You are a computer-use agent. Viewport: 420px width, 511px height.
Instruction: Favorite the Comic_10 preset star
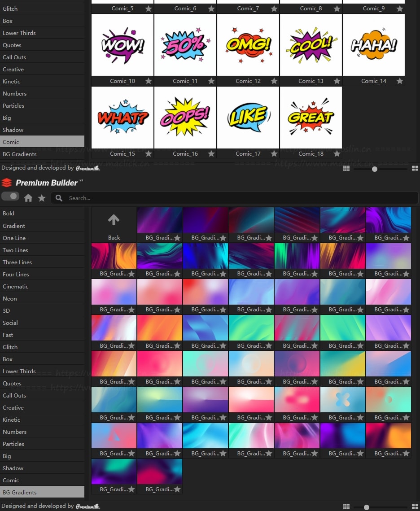(x=149, y=81)
